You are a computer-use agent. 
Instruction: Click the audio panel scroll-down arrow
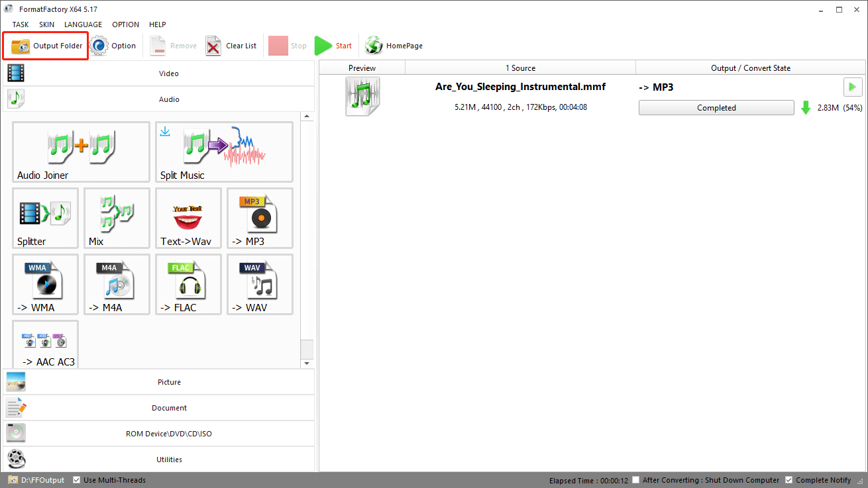pos(307,364)
